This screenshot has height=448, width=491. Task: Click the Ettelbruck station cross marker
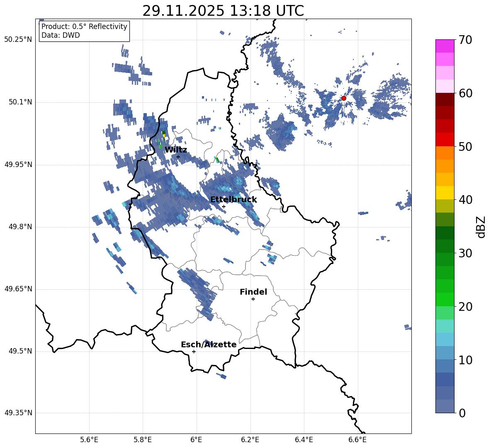pyautogui.click(x=224, y=206)
